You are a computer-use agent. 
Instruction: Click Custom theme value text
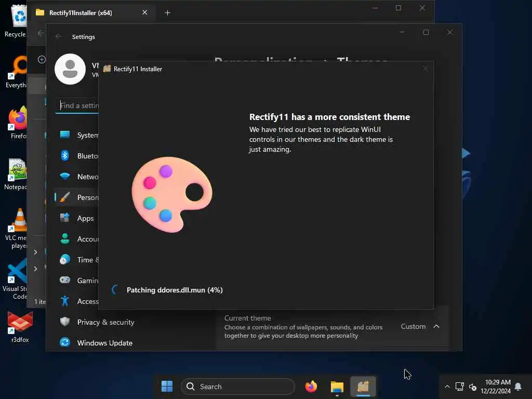(x=413, y=326)
